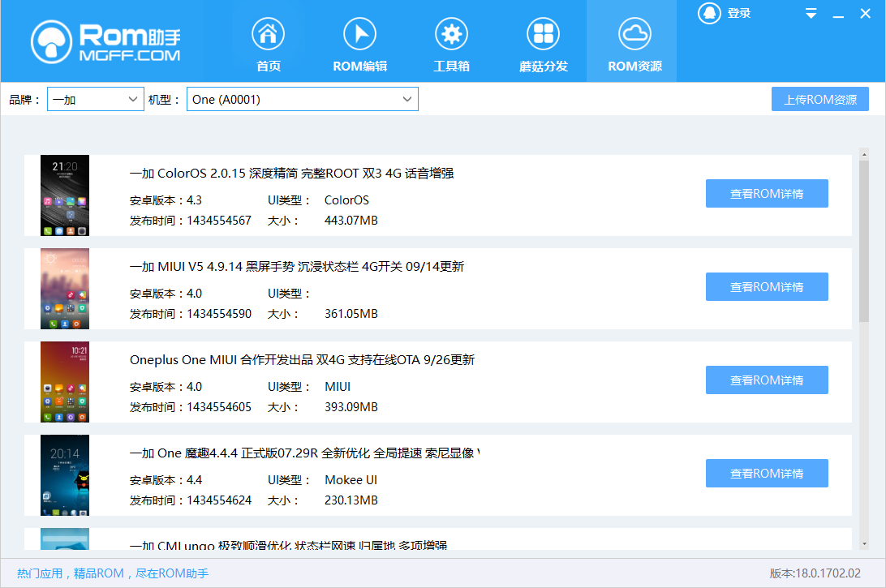Screen dimensions: 886x588
Task: Select the ROM资源 cloud icon
Action: (x=634, y=34)
